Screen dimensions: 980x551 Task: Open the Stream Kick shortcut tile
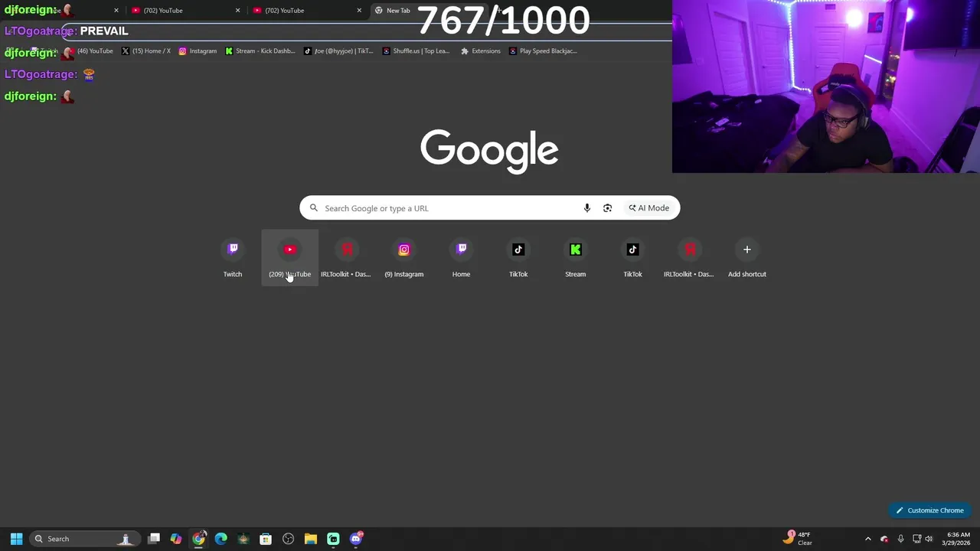click(x=575, y=258)
